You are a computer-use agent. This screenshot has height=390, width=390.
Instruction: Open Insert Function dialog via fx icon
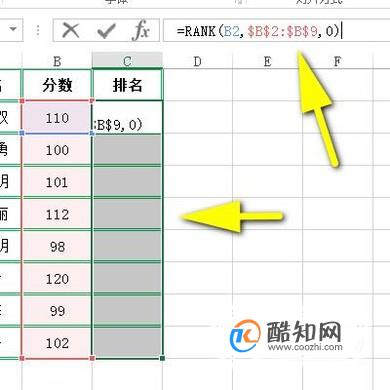(x=141, y=31)
